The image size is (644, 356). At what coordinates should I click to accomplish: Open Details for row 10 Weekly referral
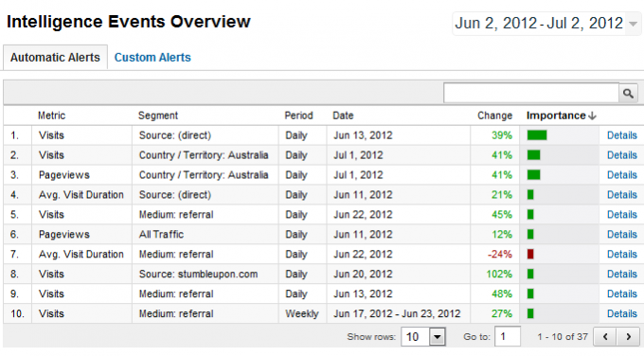[x=622, y=313]
